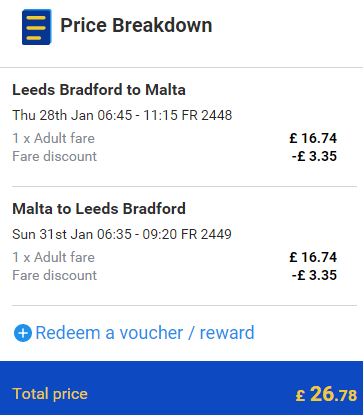Screen dimensions: 363x415
Task: Click the Sun 31st Jan flight FR 2449 details
Action: click(x=122, y=234)
